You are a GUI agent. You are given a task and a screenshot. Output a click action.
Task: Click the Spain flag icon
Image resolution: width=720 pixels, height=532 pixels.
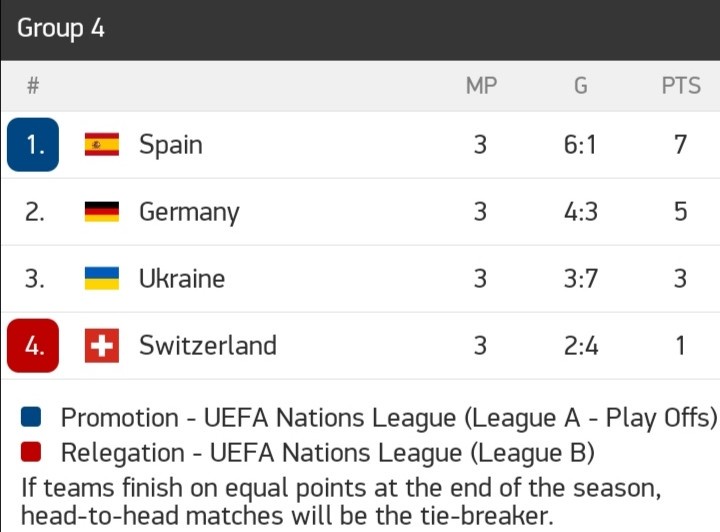(x=101, y=145)
